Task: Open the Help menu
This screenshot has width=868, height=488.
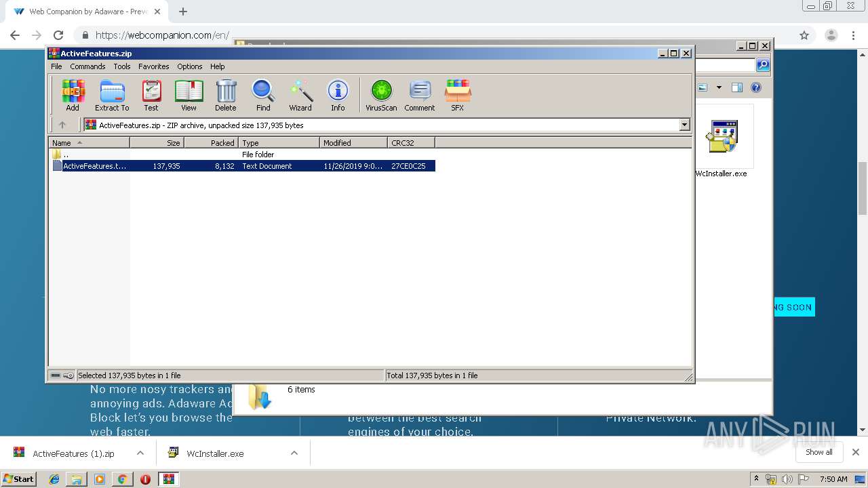Action: (217, 66)
